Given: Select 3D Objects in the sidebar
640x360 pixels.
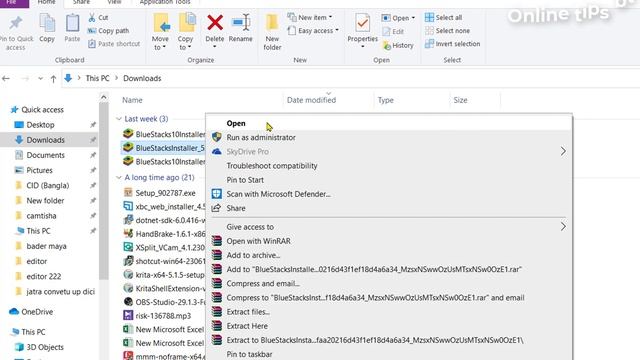Looking at the screenshot, I should coord(45,347).
